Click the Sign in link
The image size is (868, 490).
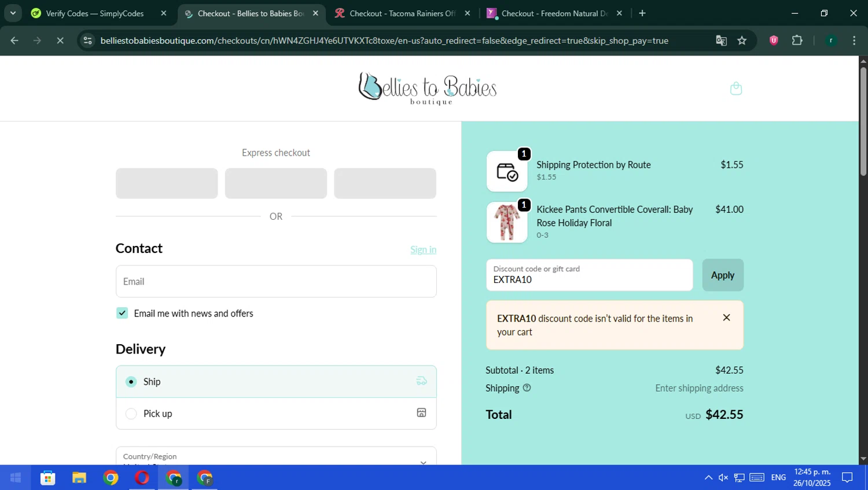[423, 249]
